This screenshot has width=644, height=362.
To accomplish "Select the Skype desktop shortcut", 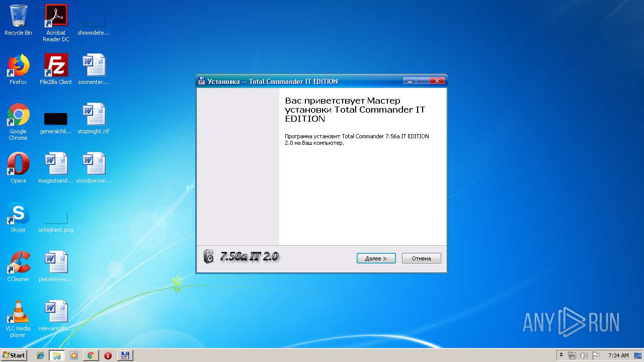I will tap(18, 217).
